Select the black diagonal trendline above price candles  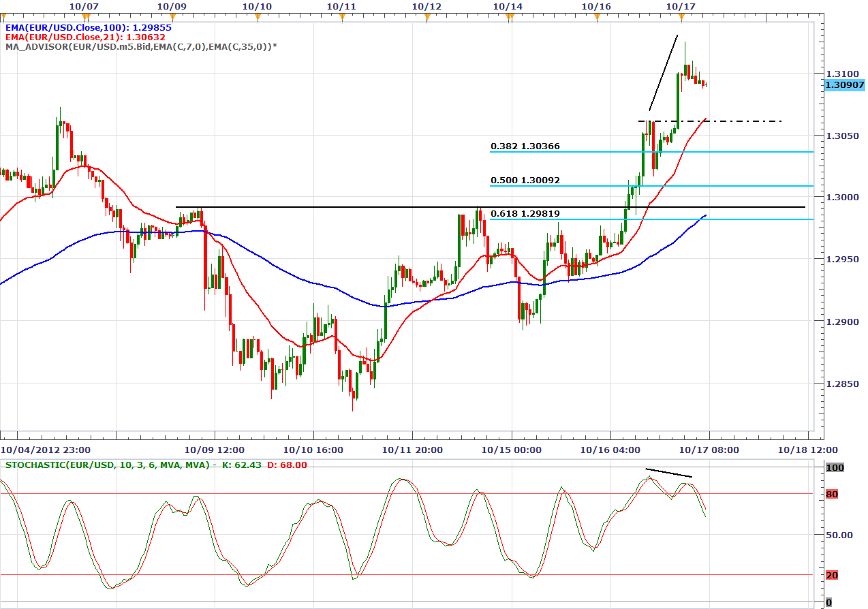tap(663, 73)
